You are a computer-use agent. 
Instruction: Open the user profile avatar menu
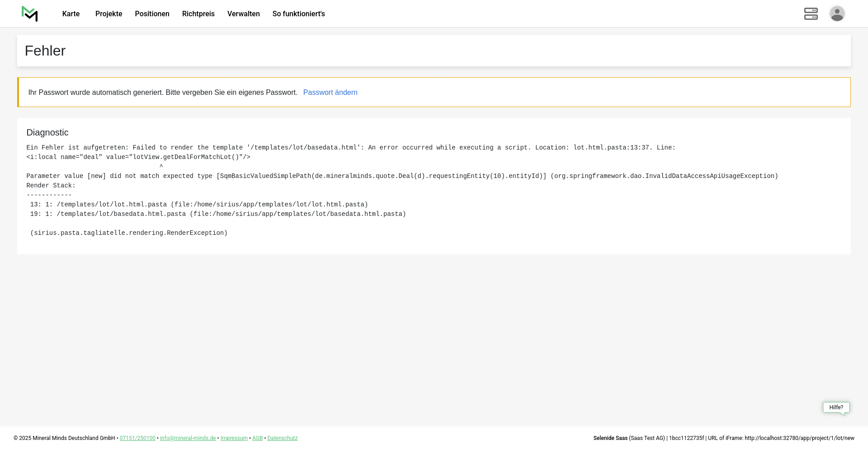click(x=837, y=14)
